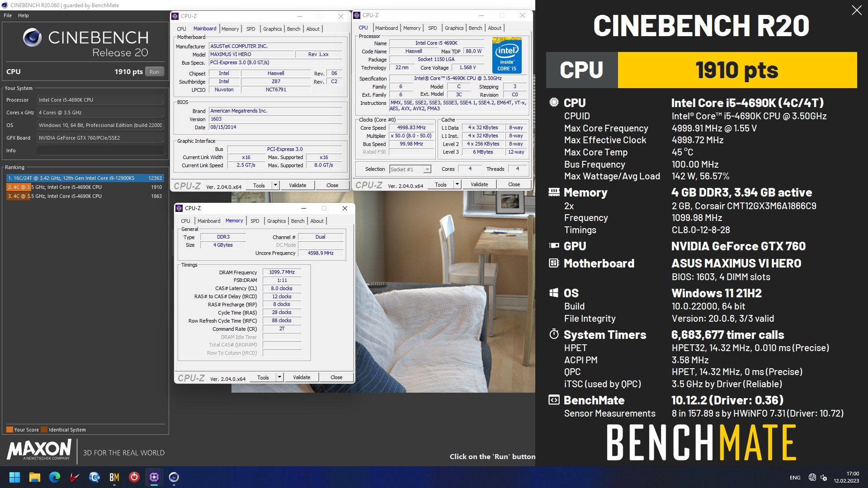This screenshot has height=488, width=868.
Task: Click the CPU-Z Memory window title icon
Action: click(179, 208)
